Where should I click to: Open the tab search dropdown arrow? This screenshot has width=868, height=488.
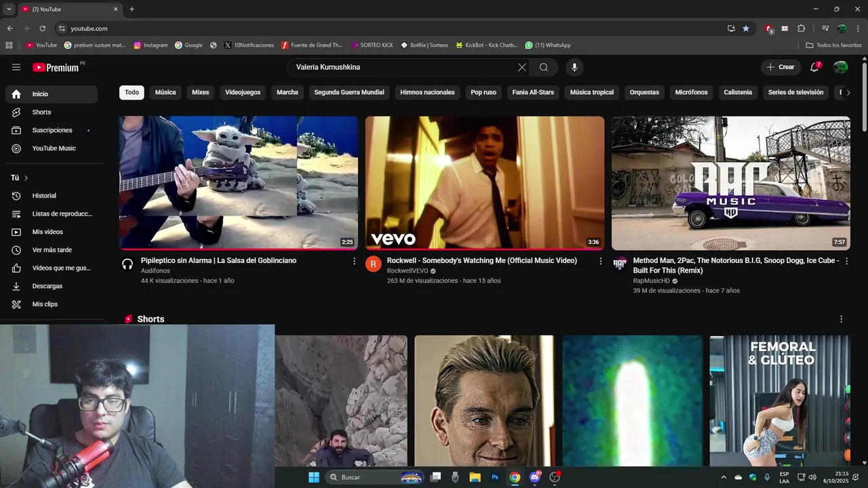[x=9, y=9]
